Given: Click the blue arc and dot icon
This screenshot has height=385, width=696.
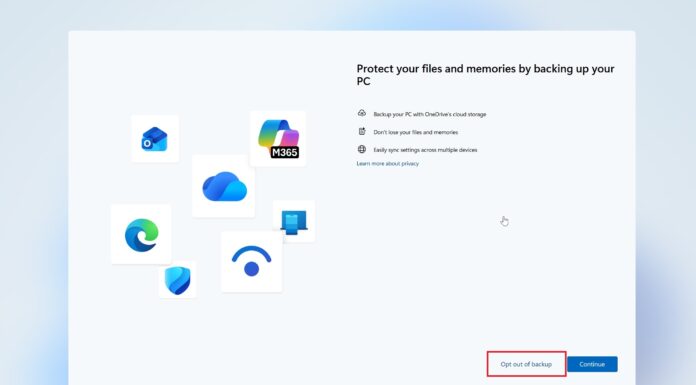Looking at the screenshot, I should [251, 262].
